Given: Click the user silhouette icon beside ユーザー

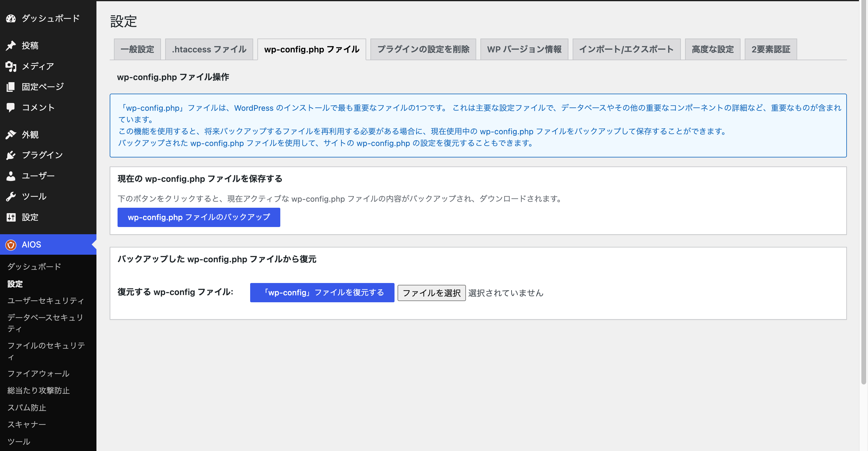Looking at the screenshot, I should click(x=11, y=176).
